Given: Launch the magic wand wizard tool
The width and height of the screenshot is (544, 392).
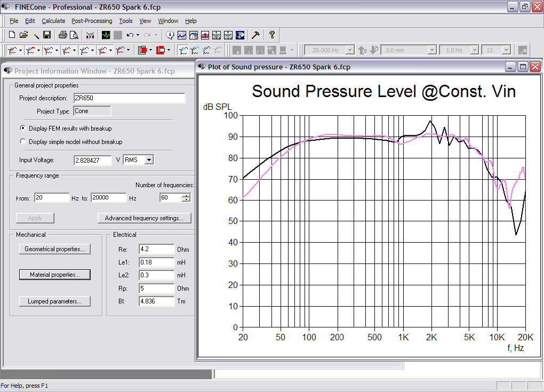Looking at the screenshot, I should coord(35,35).
